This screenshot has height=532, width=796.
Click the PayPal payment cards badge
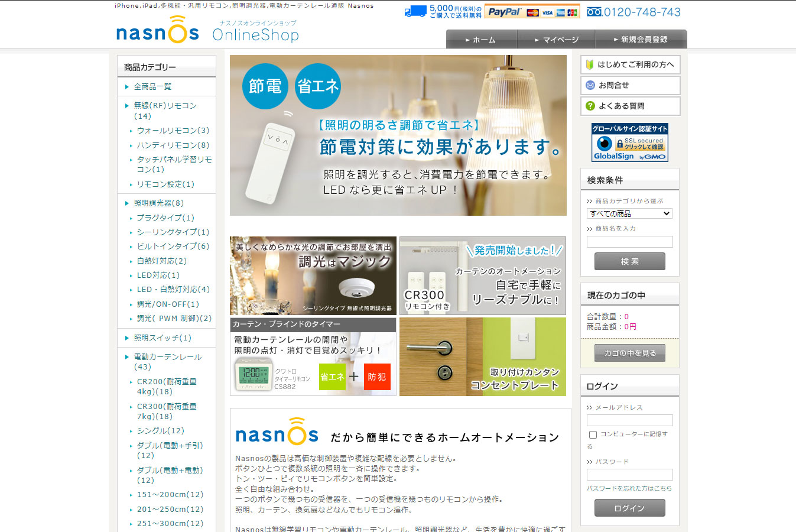(x=532, y=12)
